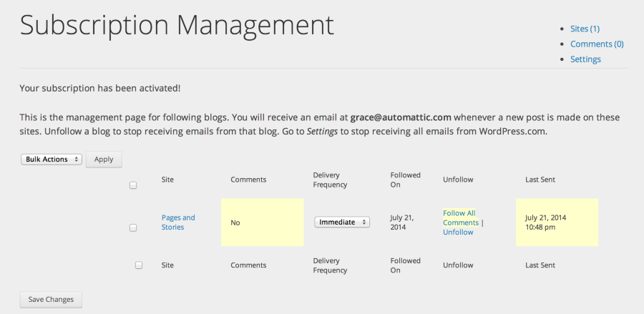Click the Follow All Comments link
Viewport: 644px width, 314px height.
click(460, 217)
